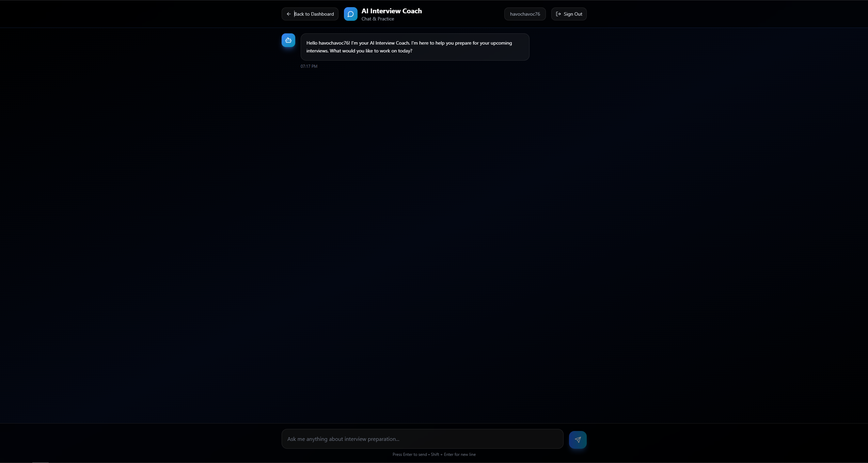Viewport: 868px width, 463px height.
Task: Click the left arrow icon beside Back to Dashboard
Action: [x=288, y=14]
